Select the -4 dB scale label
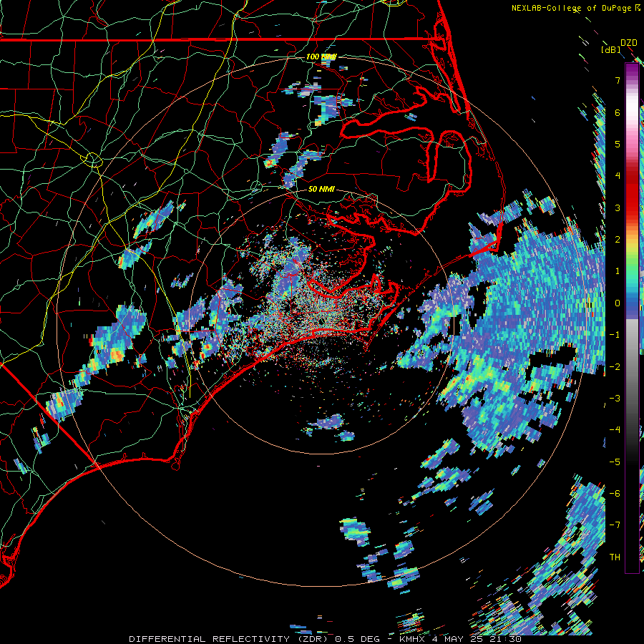The height and width of the screenshot is (644, 644). 615,430
